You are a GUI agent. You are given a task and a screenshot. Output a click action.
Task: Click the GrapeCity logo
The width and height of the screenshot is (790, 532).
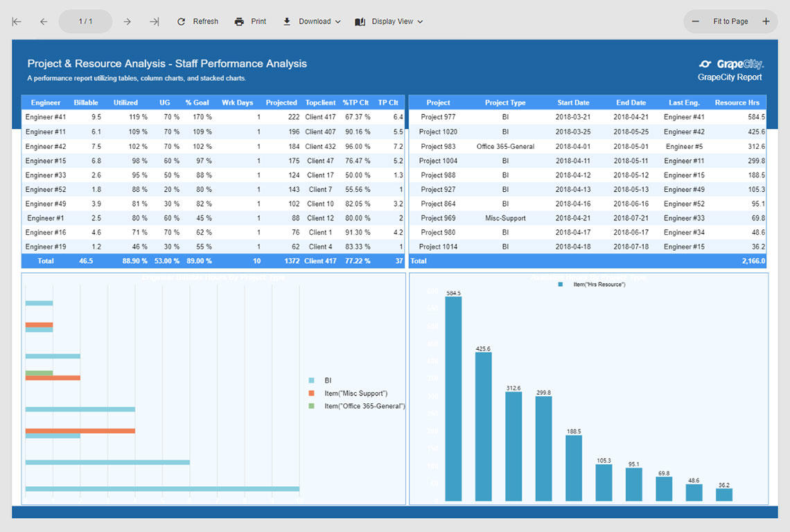click(730, 64)
